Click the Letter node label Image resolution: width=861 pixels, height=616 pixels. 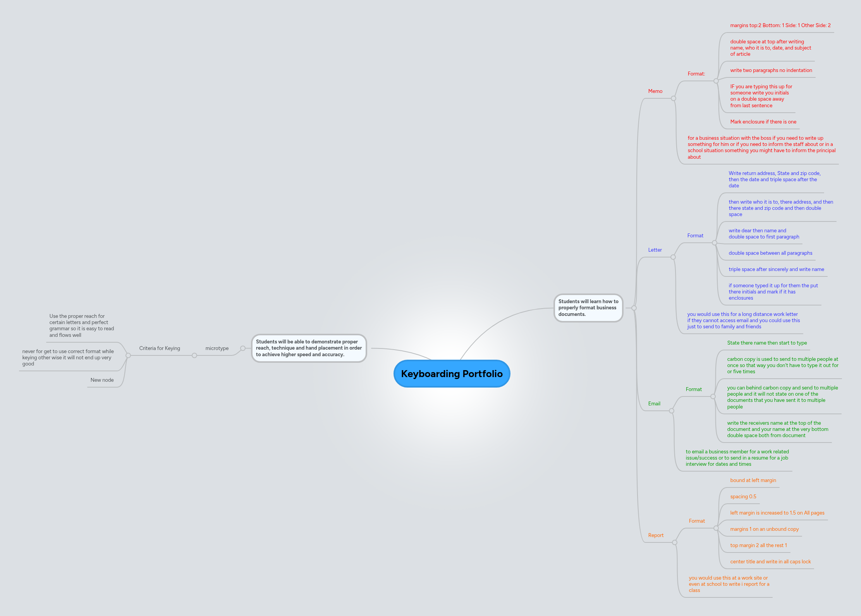pos(655,250)
